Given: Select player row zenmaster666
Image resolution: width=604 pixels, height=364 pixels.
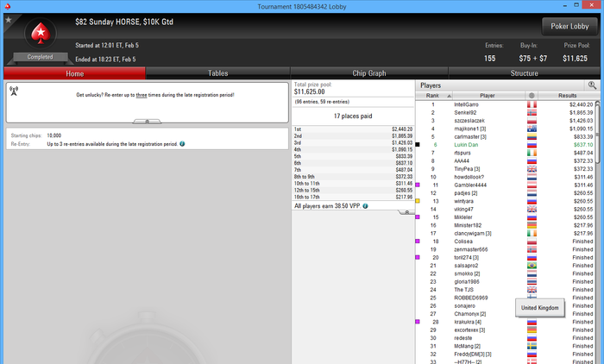Looking at the screenshot, I should tap(506, 249).
